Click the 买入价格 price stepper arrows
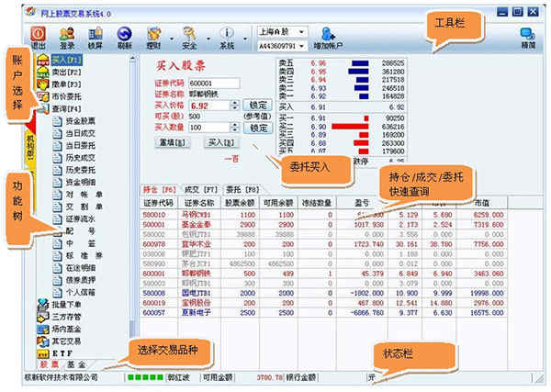Viewport: 551px width, 392px height. pos(235,105)
